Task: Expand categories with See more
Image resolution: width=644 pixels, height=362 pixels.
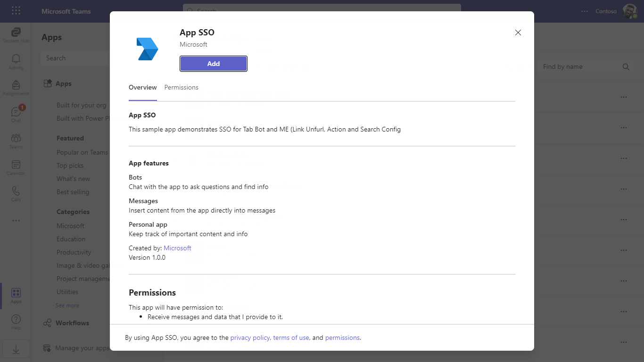Action: pos(67,305)
